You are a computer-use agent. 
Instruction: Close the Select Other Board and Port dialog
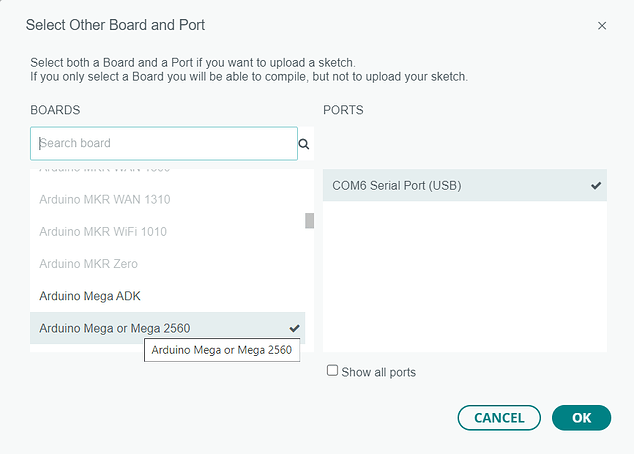tap(602, 25)
